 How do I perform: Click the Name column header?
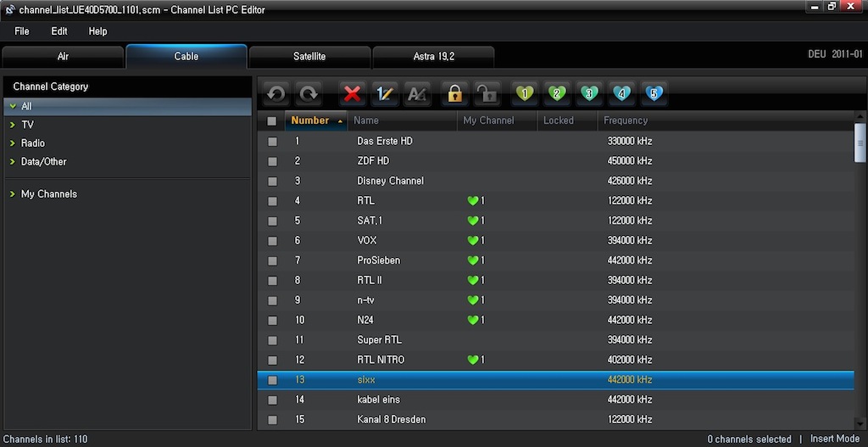tap(366, 120)
